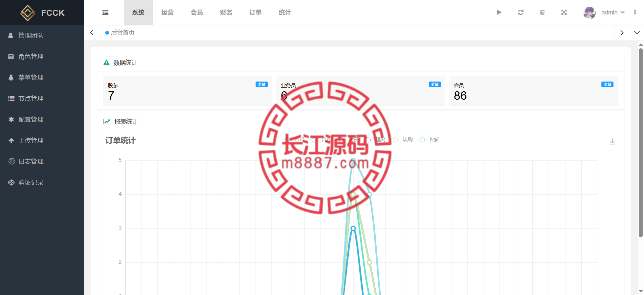Screen dimensions: 644x295
Task: Click the scrollbar down arrow
Action: click(x=641, y=291)
